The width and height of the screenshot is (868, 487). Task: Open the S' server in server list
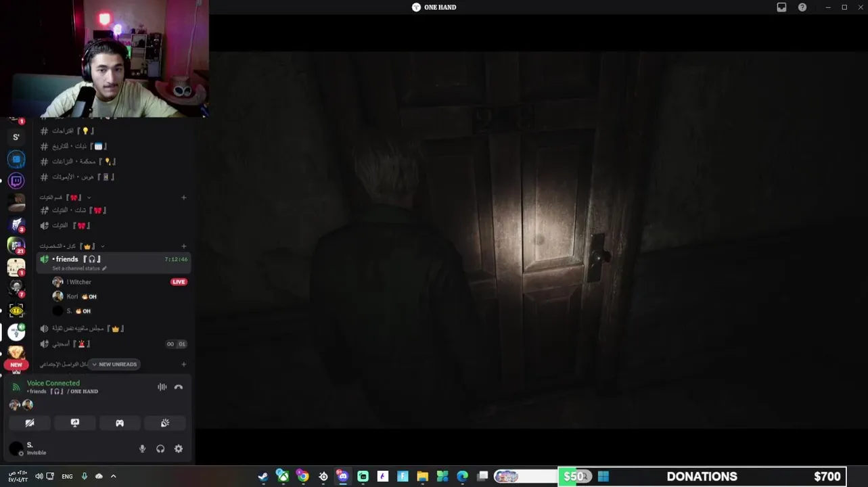(x=16, y=137)
